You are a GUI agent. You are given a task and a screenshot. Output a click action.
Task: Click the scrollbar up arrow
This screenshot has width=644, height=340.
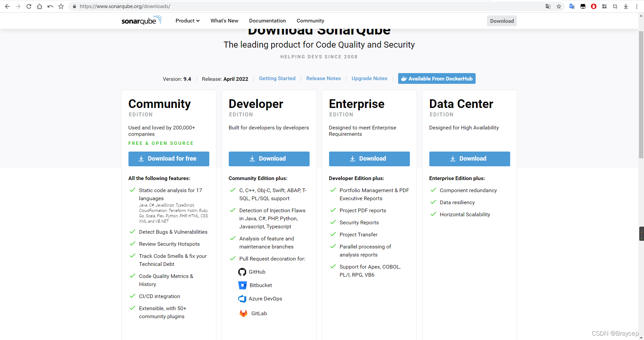pos(641,15)
